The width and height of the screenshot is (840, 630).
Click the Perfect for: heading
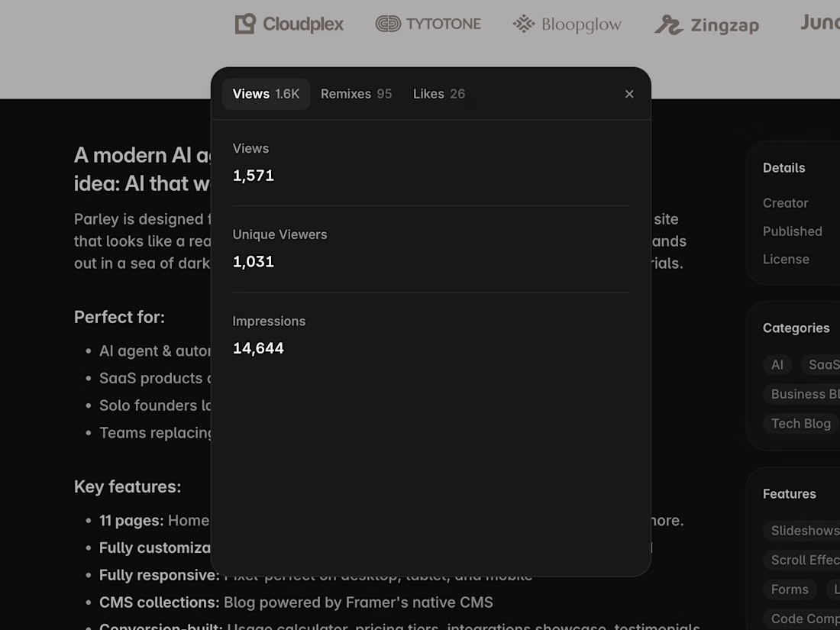pyautogui.click(x=119, y=317)
